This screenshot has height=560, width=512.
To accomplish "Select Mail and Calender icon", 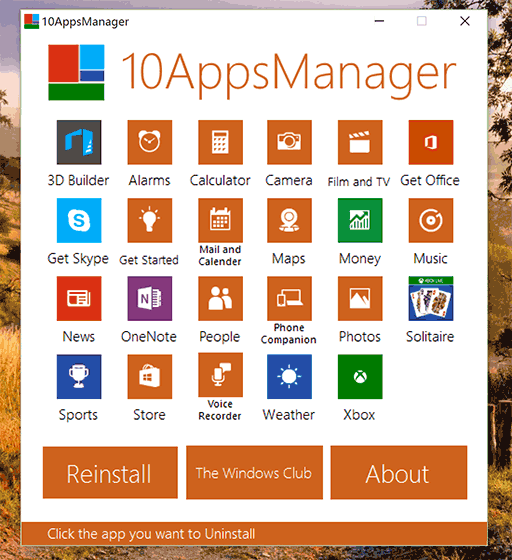I will pyautogui.click(x=220, y=220).
